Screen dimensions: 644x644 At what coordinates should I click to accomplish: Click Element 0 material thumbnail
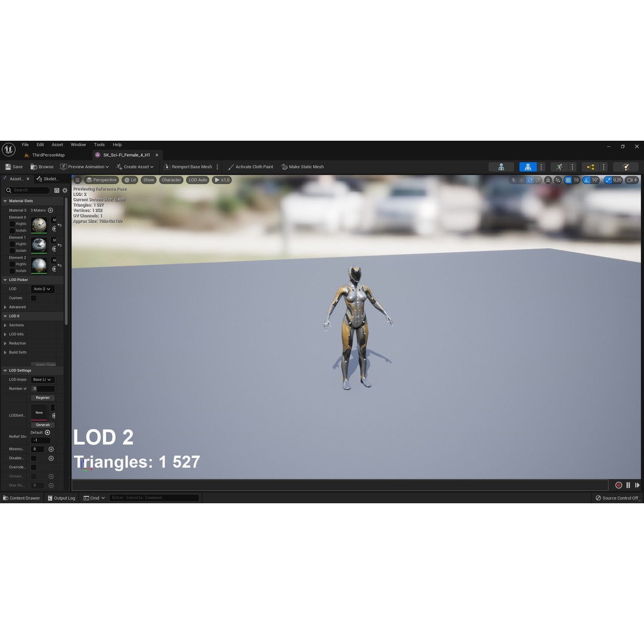point(39,225)
